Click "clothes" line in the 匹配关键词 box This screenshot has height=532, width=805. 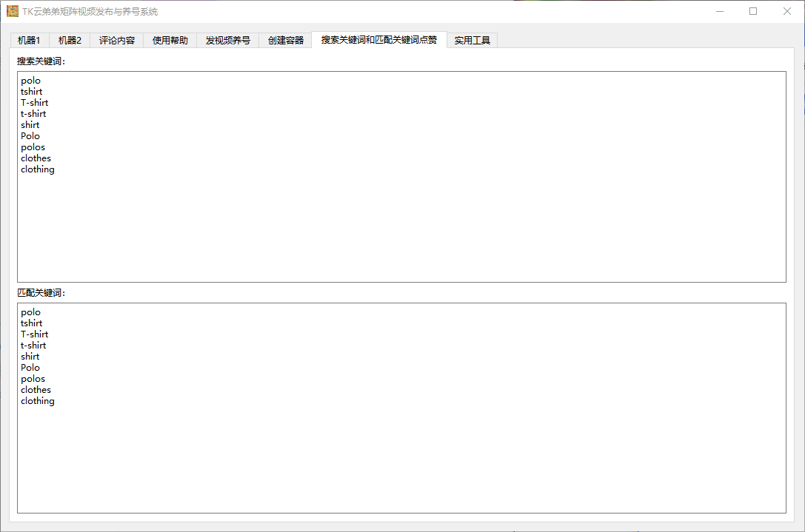(x=36, y=390)
